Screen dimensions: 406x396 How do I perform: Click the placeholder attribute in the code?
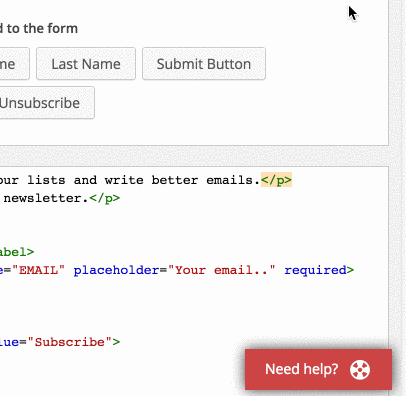pyautogui.click(x=116, y=270)
